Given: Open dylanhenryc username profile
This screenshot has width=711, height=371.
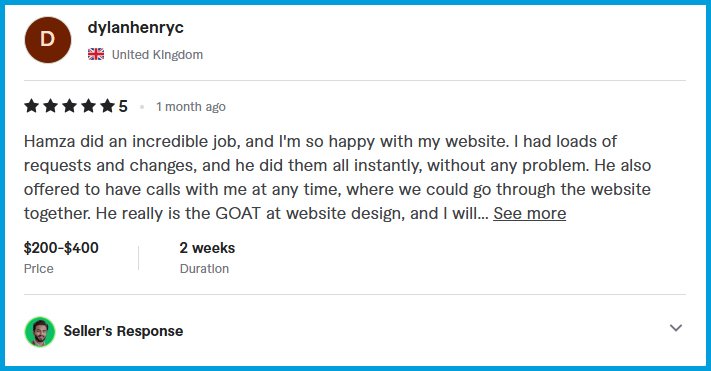Looking at the screenshot, I should pos(136,28).
